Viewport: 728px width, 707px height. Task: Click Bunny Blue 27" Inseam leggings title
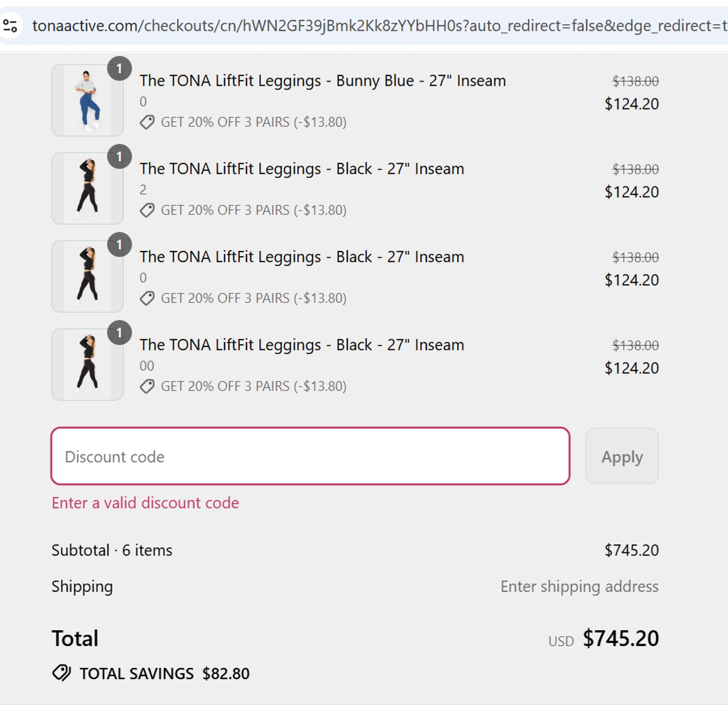tap(323, 81)
